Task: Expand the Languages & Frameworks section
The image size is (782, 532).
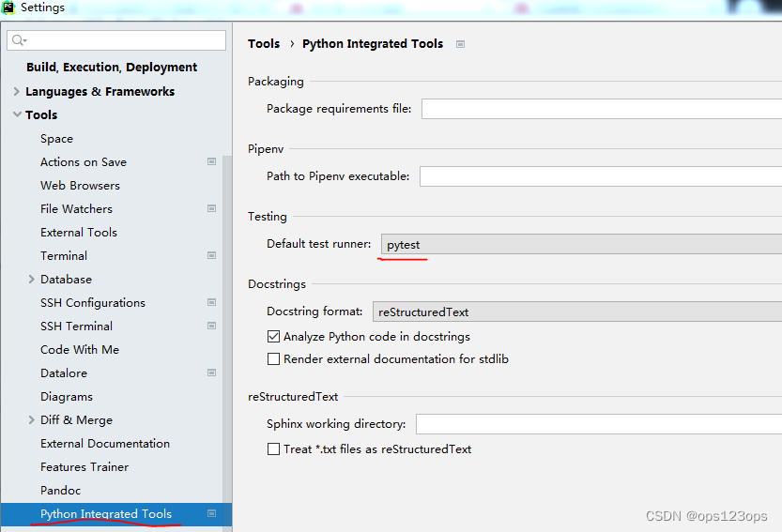Action: [x=17, y=91]
